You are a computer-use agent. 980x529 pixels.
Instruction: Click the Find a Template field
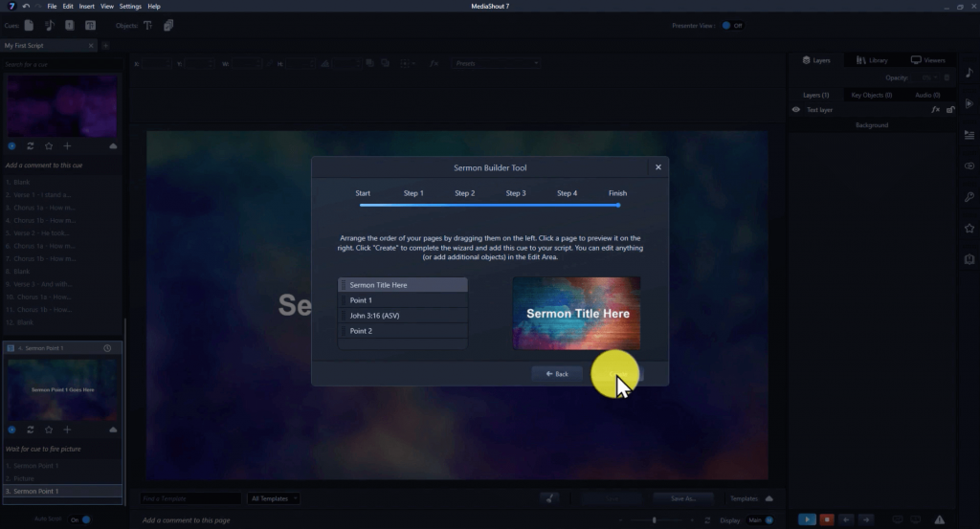pyautogui.click(x=190, y=498)
